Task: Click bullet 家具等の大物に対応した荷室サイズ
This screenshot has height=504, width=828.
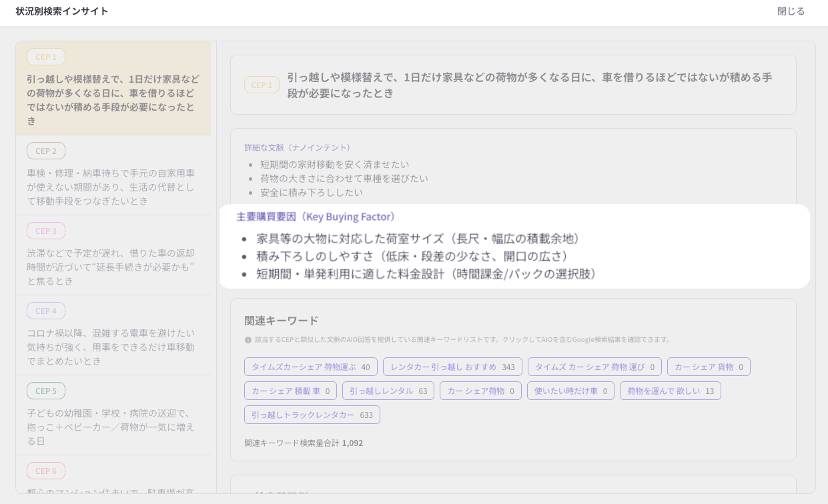Action: click(x=420, y=239)
